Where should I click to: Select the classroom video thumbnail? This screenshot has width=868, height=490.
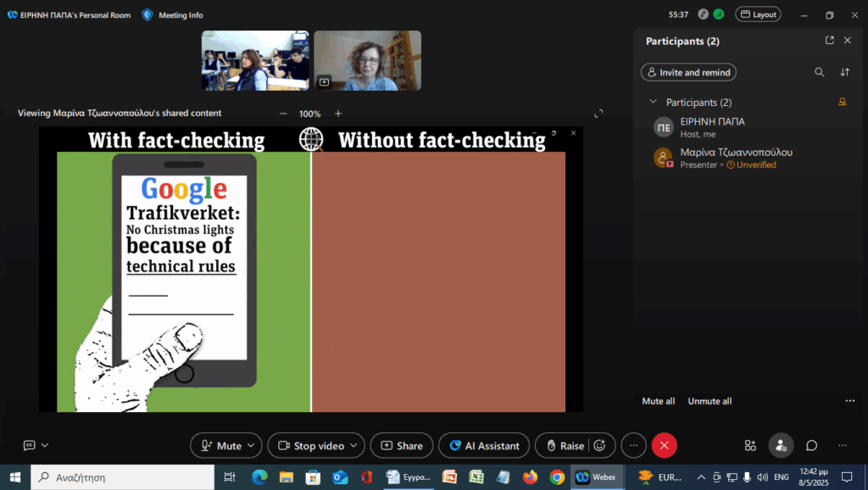(255, 60)
